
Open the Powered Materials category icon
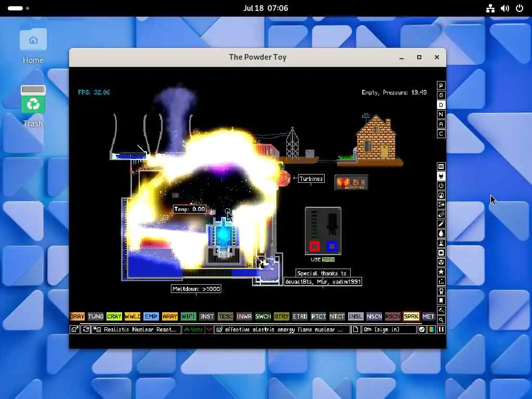pos(441,185)
